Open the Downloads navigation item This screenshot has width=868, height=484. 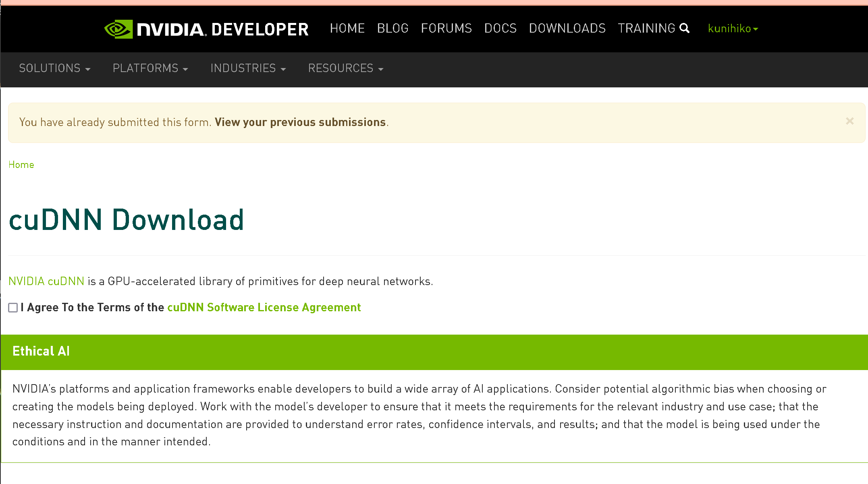(567, 28)
